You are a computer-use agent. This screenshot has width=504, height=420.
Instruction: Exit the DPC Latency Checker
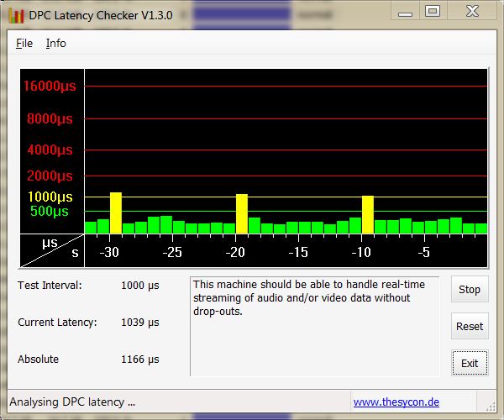click(470, 363)
